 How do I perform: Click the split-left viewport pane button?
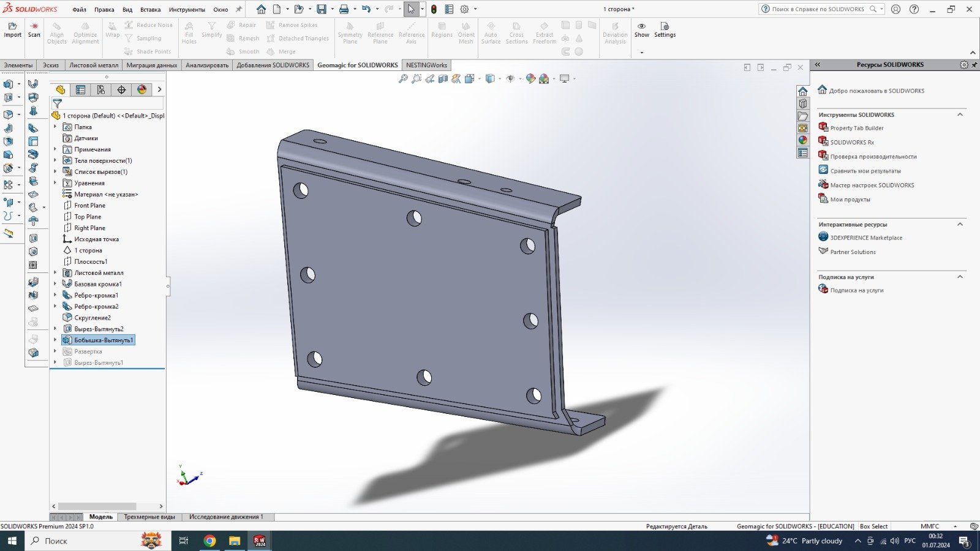pyautogui.click(x=747, y=67)
